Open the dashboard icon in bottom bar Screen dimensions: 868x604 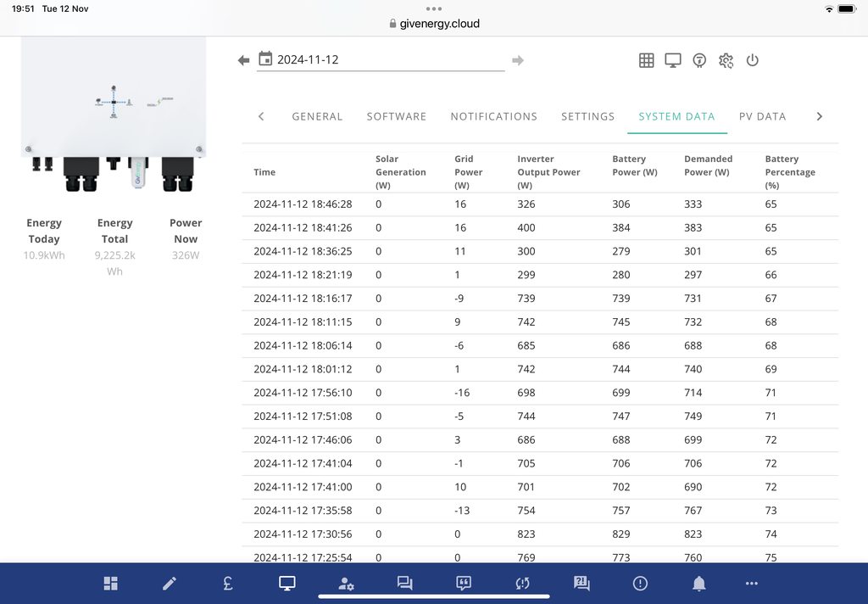[x=111, y=583]
